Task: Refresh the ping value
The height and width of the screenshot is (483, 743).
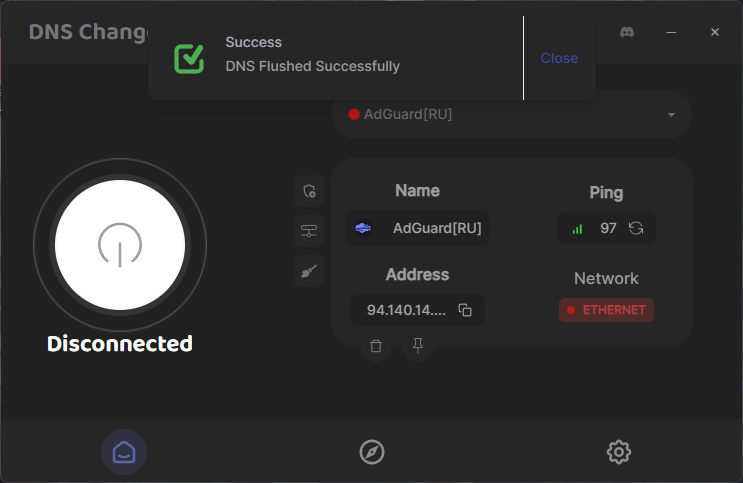Action: [x=636, y=228]
